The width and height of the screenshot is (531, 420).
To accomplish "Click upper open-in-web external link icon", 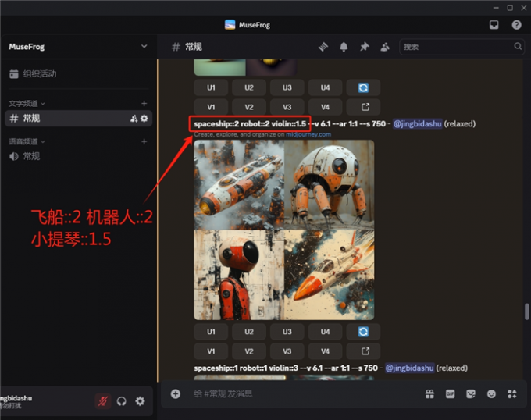I will (363, 107).
